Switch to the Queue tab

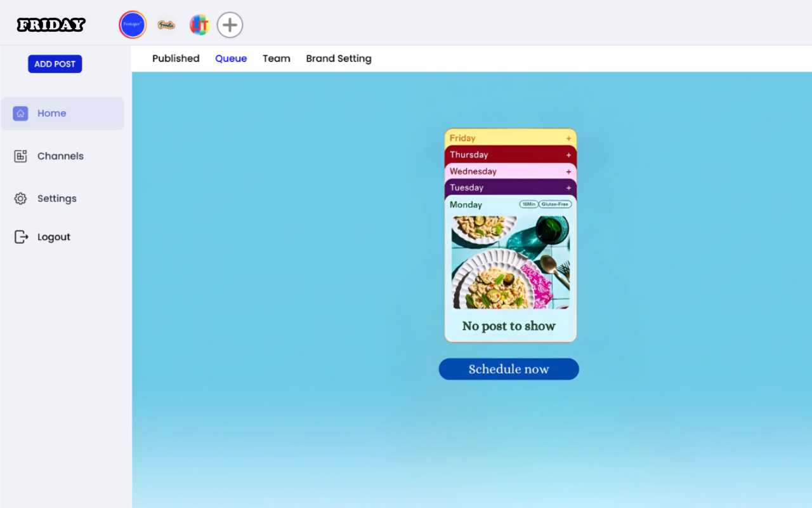tap(231, 58)
